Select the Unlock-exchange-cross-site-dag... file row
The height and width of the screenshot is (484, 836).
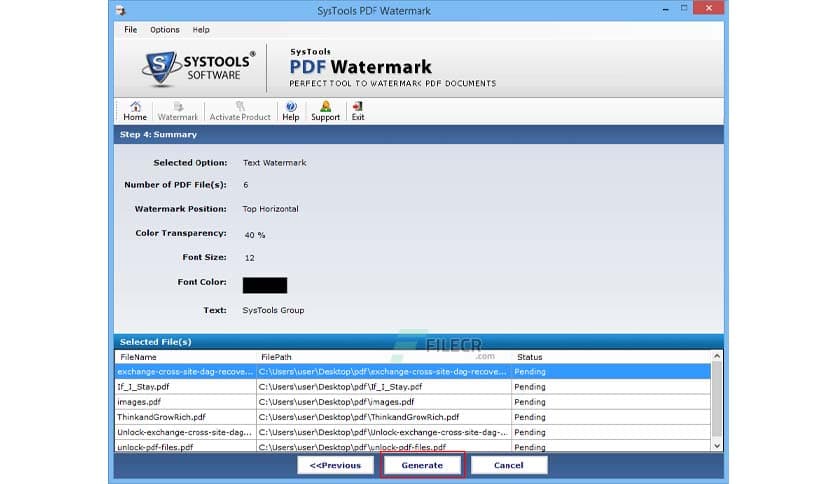[413, 432]
